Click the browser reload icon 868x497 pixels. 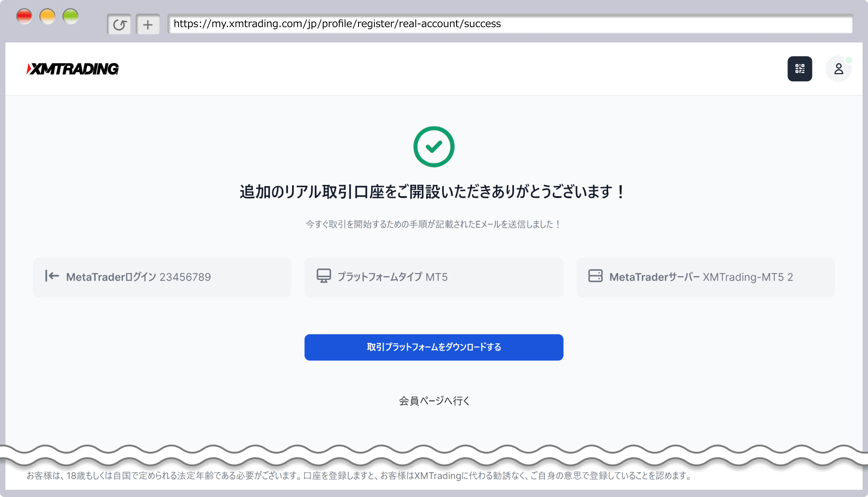click(x=119, y=24)
